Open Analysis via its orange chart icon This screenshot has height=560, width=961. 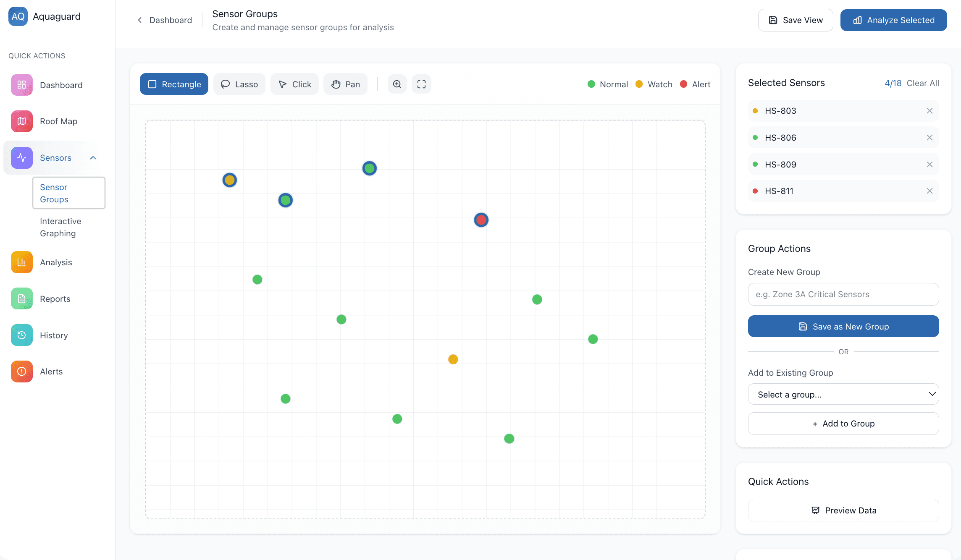pyautogui.click(x=22, y=262)
